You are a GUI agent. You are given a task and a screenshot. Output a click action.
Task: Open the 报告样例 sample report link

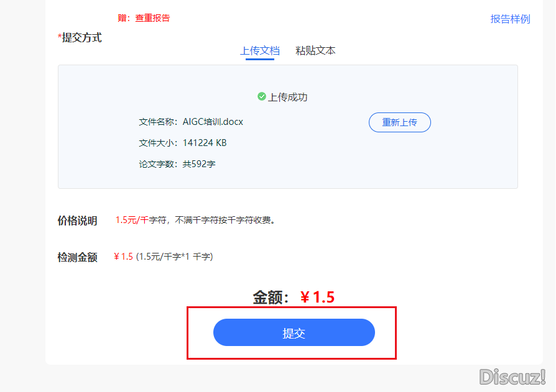(x=510, y=19)
